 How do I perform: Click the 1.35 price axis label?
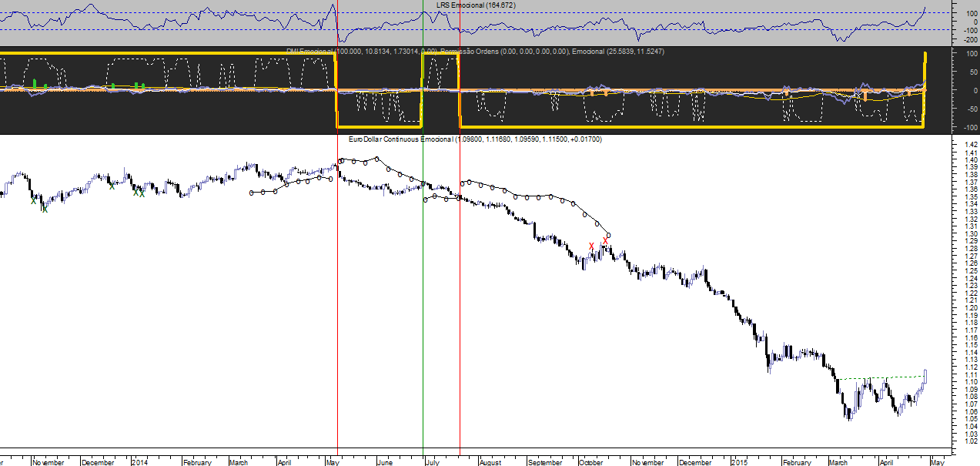[971, 196]
